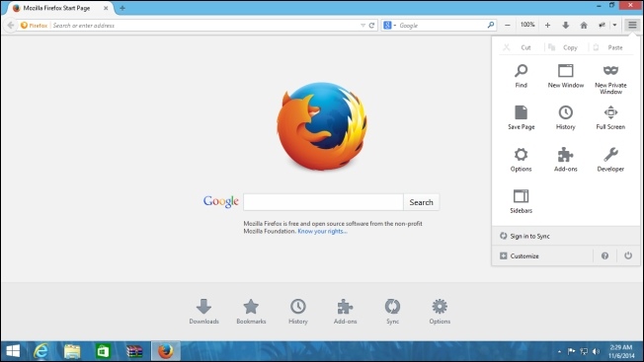Click the help question mark icon
The width and height of the screenshot is (644, 362).
pos(604,255)
